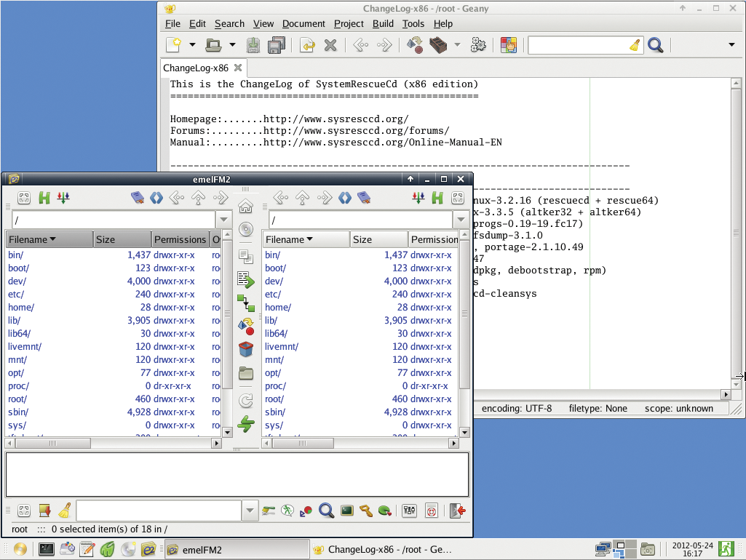This screenshot has width=746, height=560.
Task: Click the exit door icon in emelFM2
Action: tap(458, 511)
